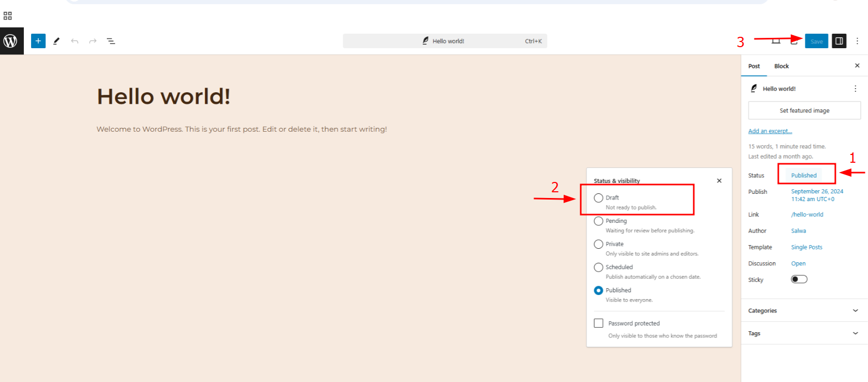Screen dimensions: 868x382
Task: Open post actions menu beside Hello world!
Action: coord(855,89)
